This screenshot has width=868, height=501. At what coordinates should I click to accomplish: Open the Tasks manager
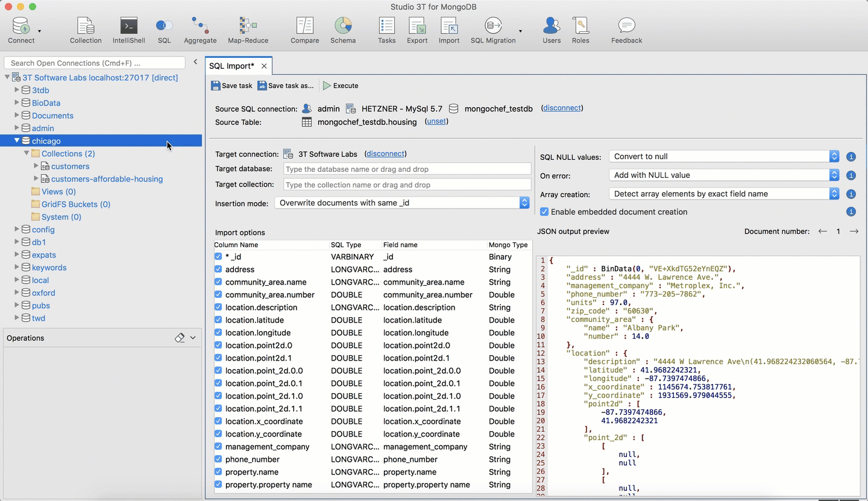386,30
